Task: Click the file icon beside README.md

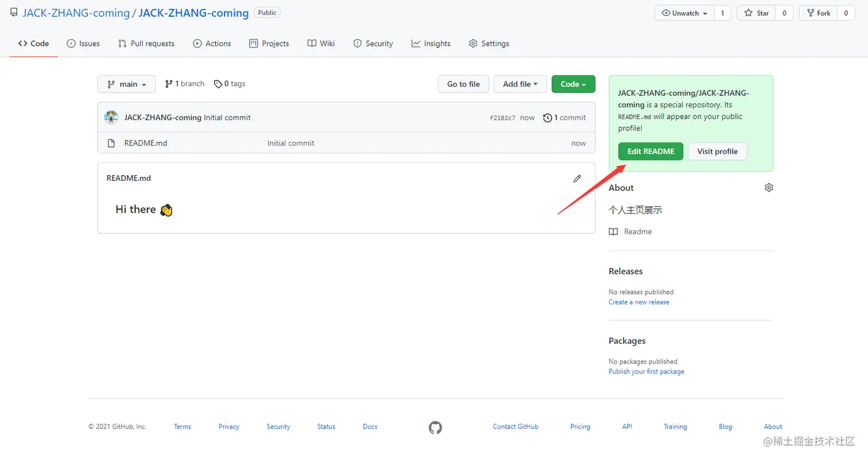Action: click(111, 143)
